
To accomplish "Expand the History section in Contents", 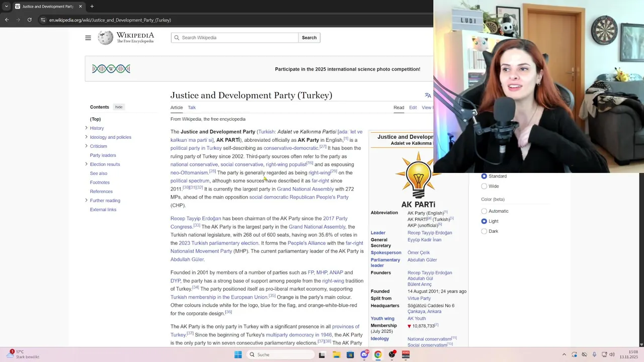I will pyautogui.click(x=86, y=128).
